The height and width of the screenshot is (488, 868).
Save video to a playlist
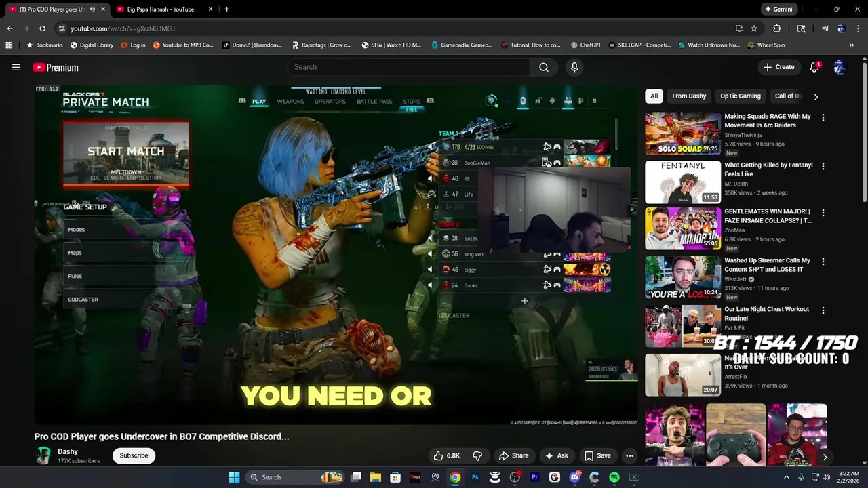(597, 455)
